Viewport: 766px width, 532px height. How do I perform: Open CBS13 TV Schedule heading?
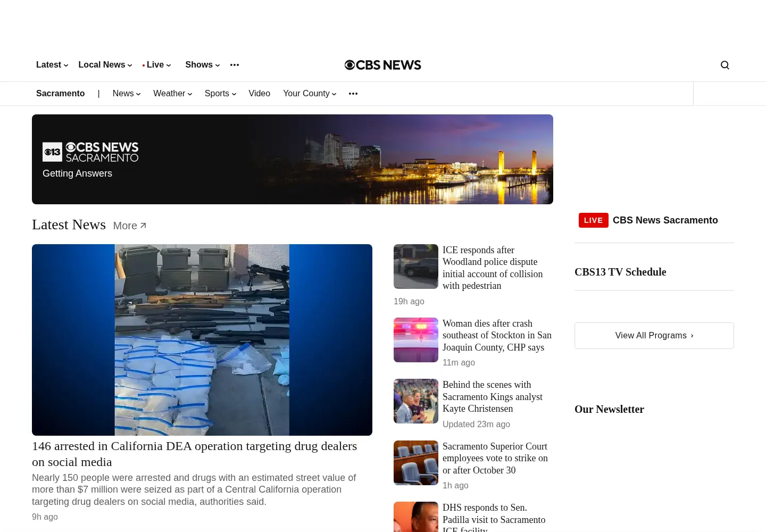620,272
